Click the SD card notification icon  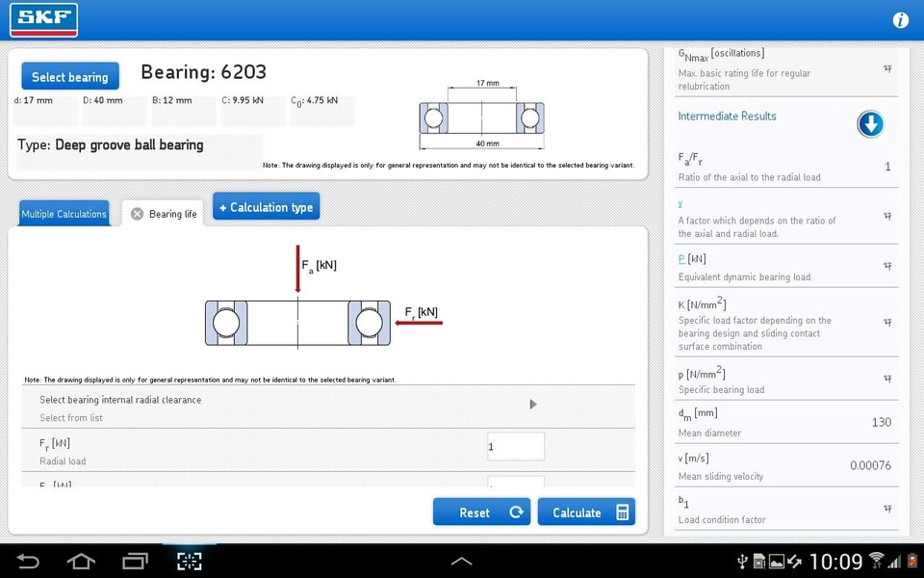[759, 561]
